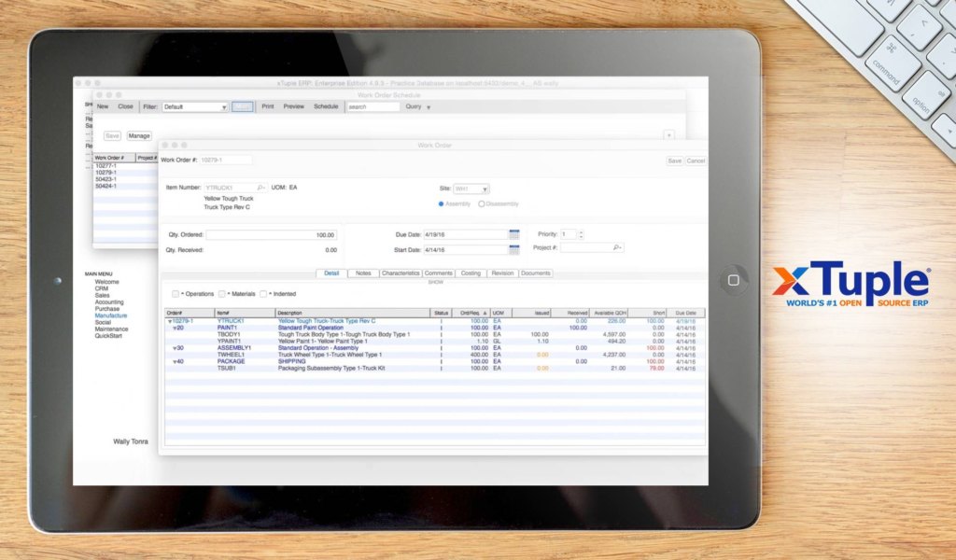This screenshot has height=560, width=956.
Task: Tick the Materials checkbox
Action: 222,294
